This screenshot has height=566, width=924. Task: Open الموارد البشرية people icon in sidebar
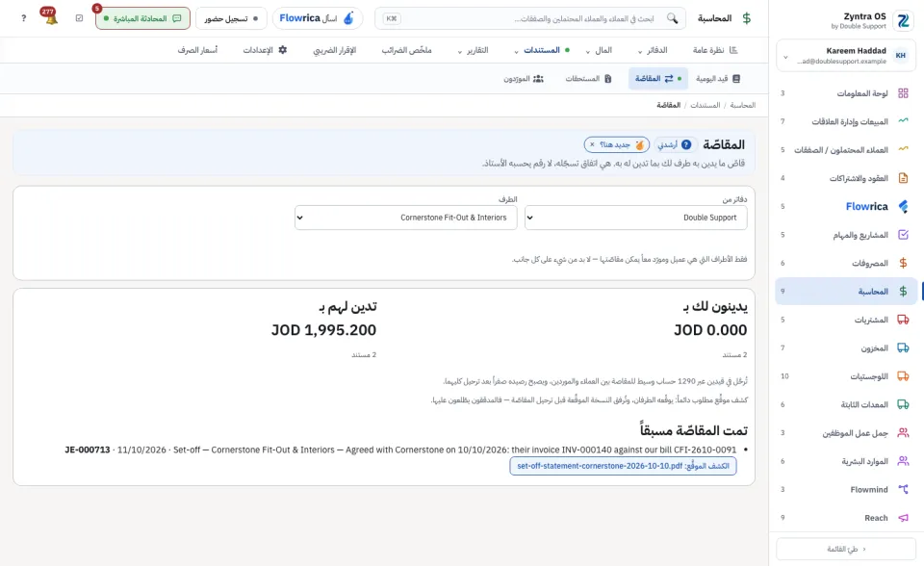click(x=903, y=461)
